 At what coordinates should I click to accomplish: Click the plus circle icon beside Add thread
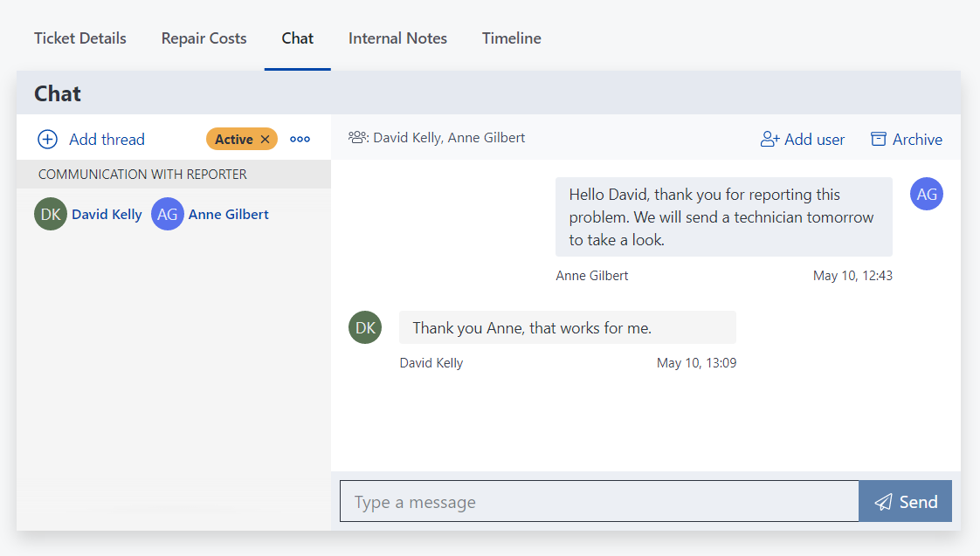point(47,139)
